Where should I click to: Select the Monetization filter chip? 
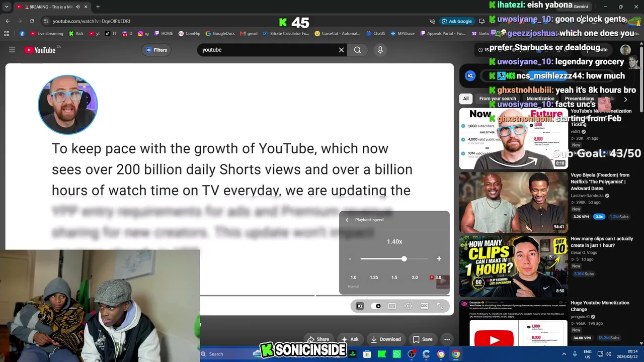[540, 99]
